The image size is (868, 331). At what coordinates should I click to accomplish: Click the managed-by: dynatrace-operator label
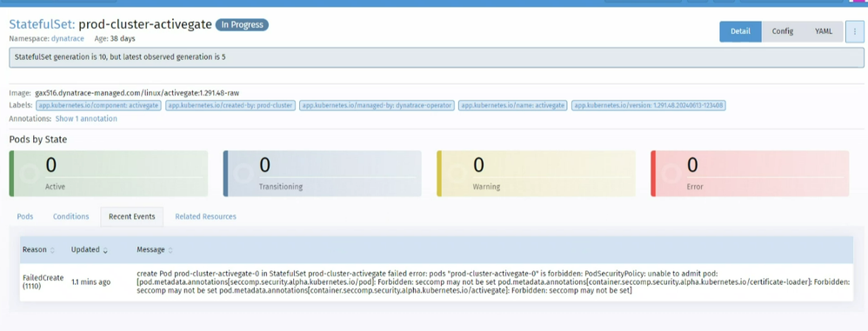(x=377, y=105)
